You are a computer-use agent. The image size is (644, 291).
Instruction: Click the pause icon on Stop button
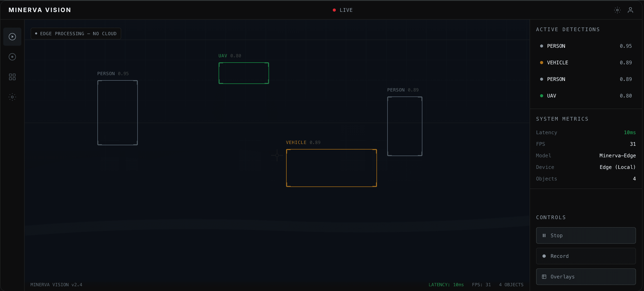[544, 235]
